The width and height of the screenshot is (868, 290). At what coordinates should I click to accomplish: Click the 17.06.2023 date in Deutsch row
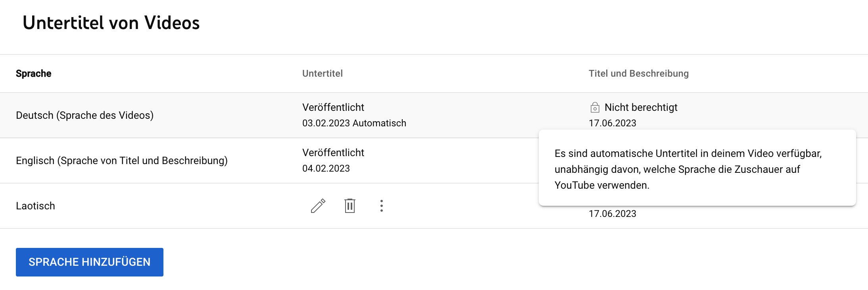coord(612,123)
